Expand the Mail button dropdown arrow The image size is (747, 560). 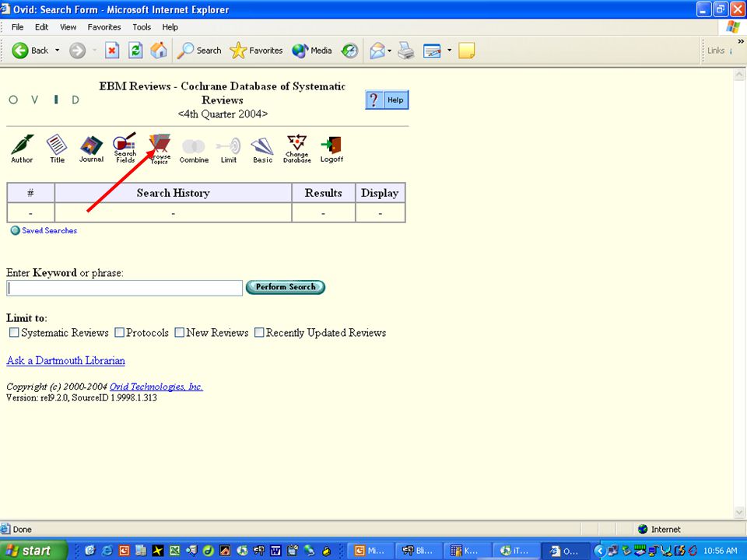[389, 50]
